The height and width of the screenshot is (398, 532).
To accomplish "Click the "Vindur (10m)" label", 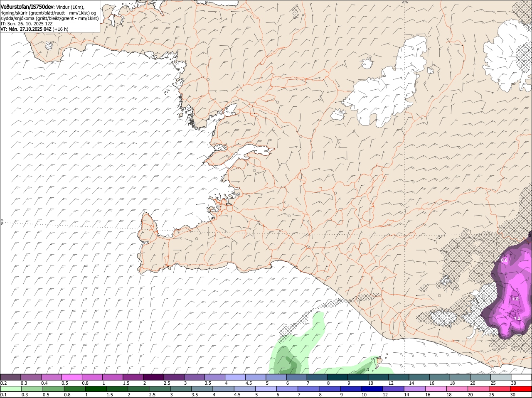I will [x=70, y=7].
